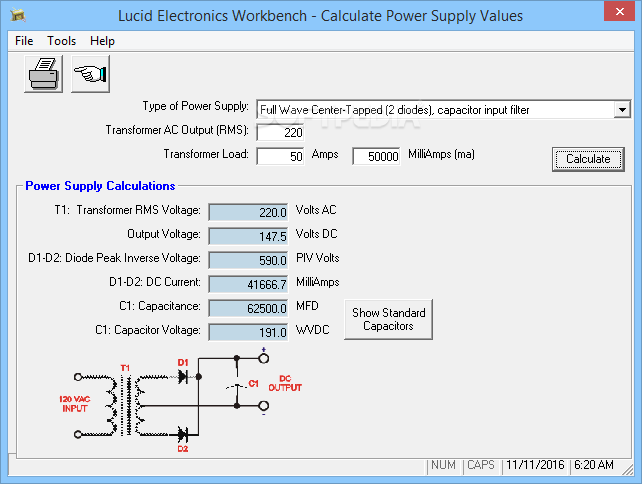Click the pointing hand exit icon
Image resolution: width=642 pixels, height=484 pixels.
(x=90, y=74)
